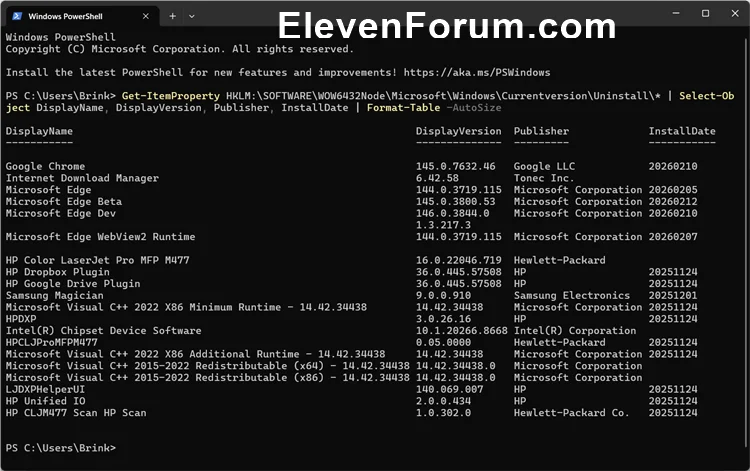Image resolution: width=750 pixels, height=471 pixels.
Task: Maximize the terminal window
Action: click(x=706, y=13)
